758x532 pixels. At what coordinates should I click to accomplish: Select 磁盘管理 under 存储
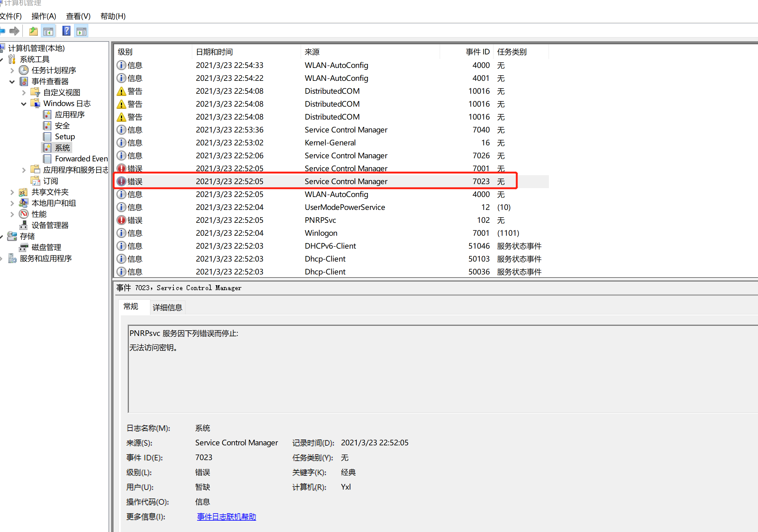click(46, 247)
